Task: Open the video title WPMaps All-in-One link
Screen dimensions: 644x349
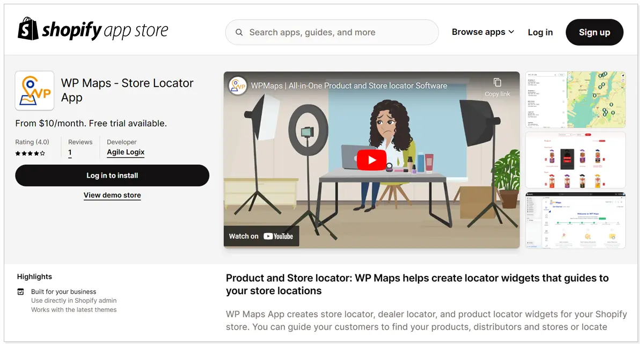Action: click(x=349, y=85)
